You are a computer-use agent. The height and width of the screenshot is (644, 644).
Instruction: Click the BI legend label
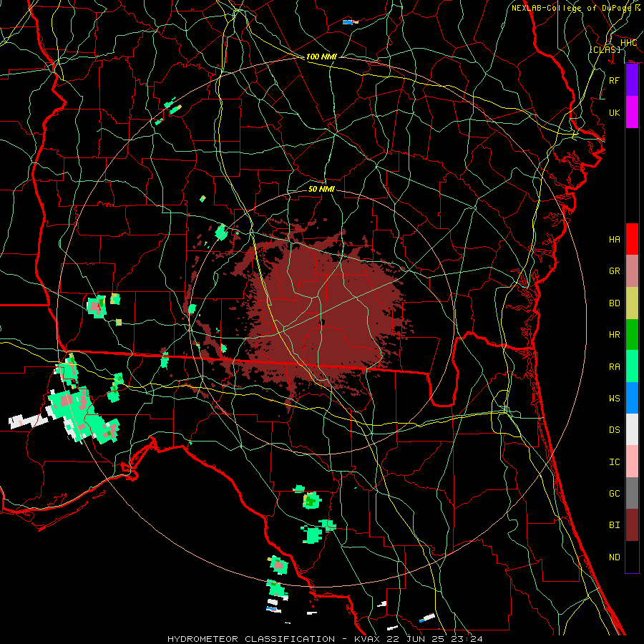coord(615,525)
